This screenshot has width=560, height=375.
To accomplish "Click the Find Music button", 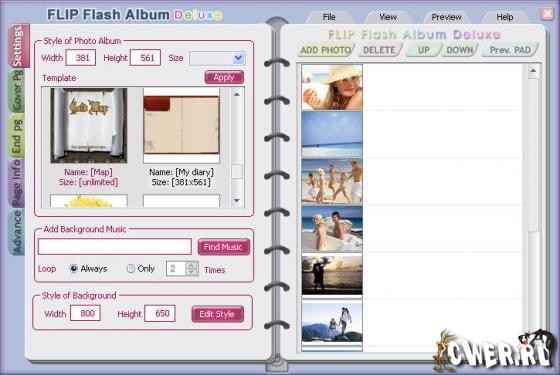I will [223, 247].
